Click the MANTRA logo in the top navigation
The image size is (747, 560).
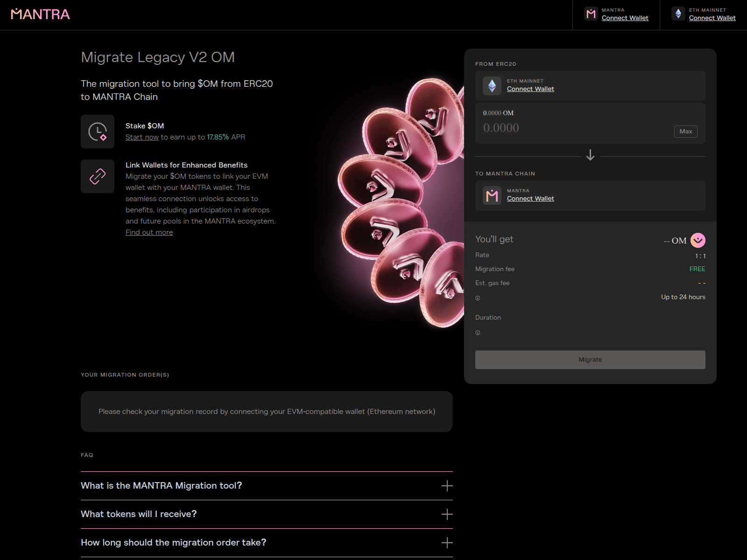(40, 14)
